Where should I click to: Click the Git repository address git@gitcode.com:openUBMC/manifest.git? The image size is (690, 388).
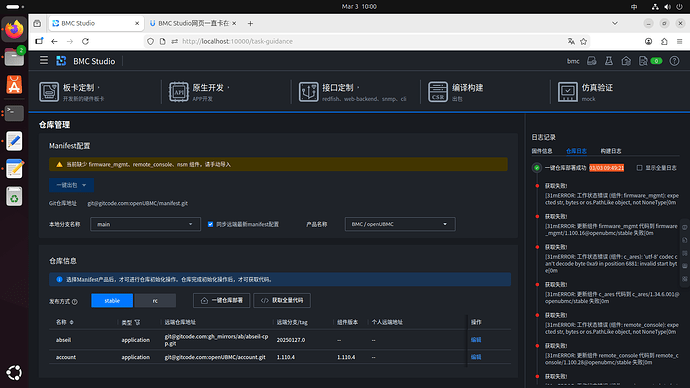(x=138, y=203)
